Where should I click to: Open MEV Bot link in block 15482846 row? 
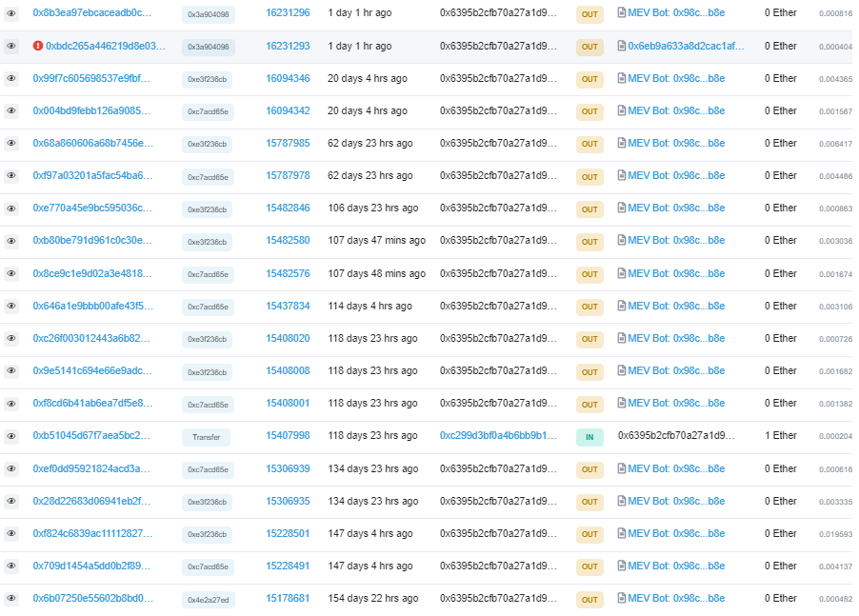(x=676, y=209)
